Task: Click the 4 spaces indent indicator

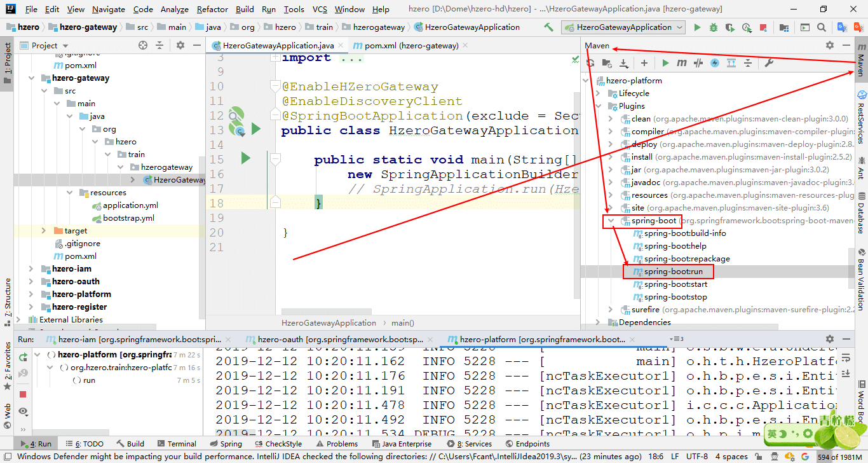Action: 731,457
